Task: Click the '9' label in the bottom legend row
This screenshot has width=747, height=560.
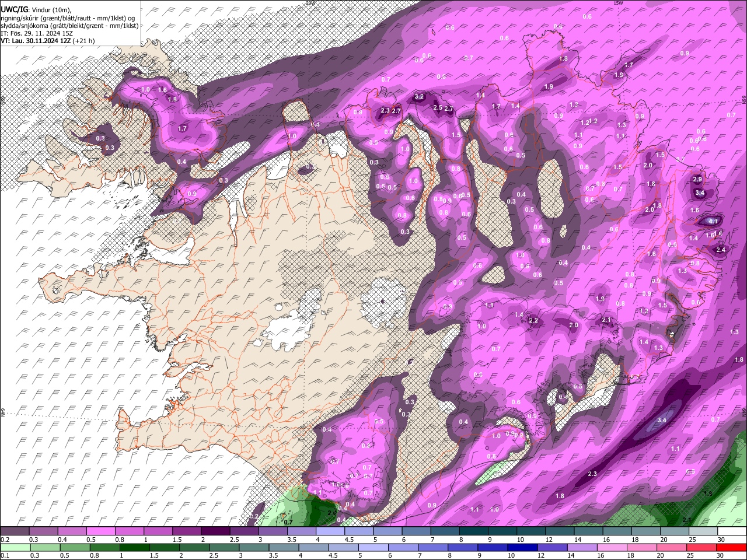Action: pos(479,555)
